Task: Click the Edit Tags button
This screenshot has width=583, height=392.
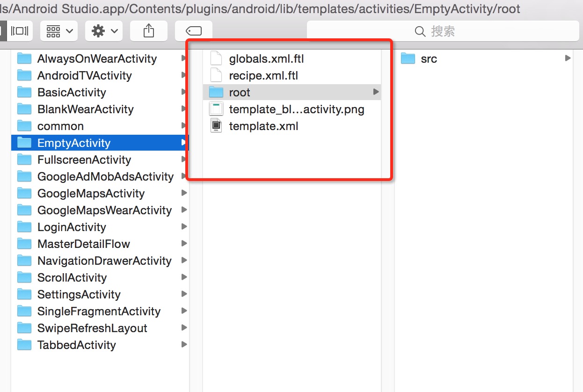Action: (194, 31)
